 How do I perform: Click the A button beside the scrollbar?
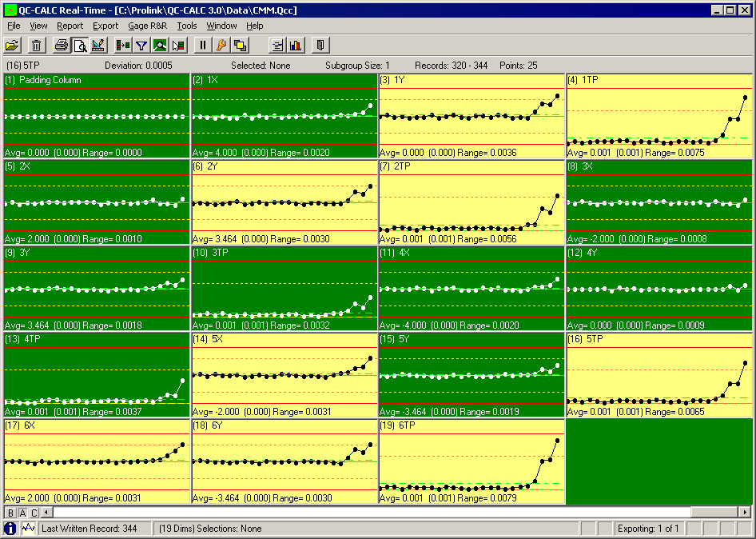point(22,513)
